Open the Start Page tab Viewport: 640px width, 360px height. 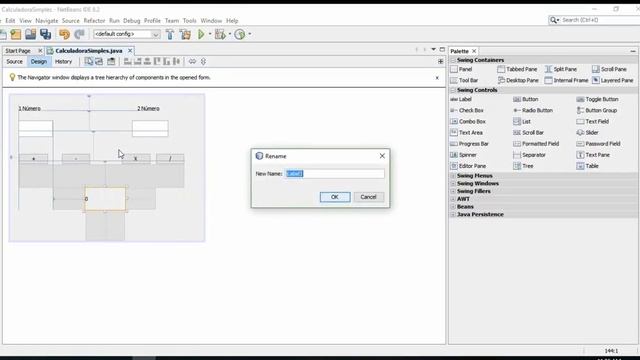pyautogui.click(x=18, y=51)
